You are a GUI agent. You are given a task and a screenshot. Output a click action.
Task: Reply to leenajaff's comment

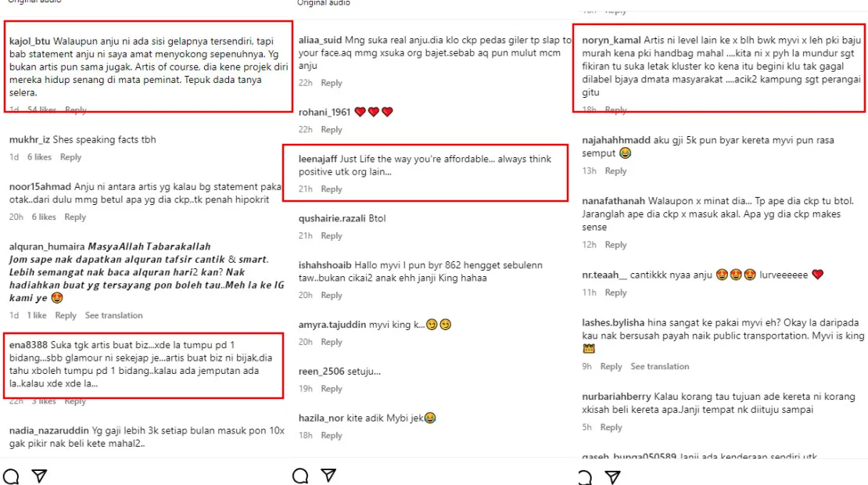[x=332, y=189]
